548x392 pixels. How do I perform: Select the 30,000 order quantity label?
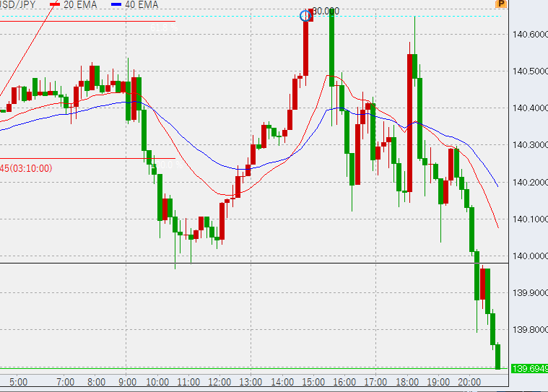[x=326, y=11]
